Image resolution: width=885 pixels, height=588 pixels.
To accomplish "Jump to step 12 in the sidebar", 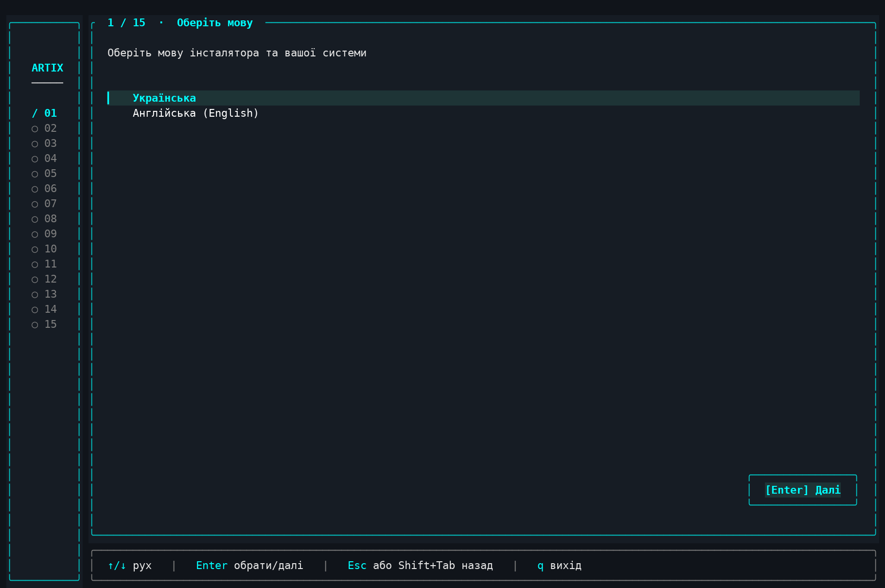I will pos(44,279).
